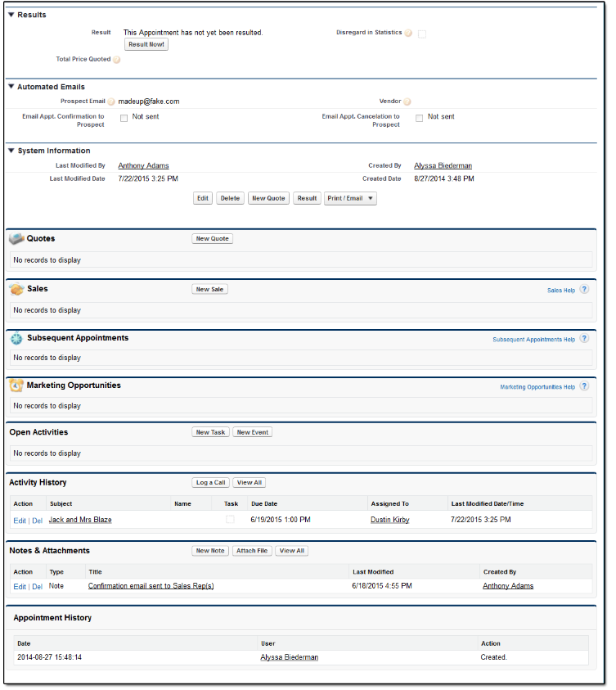Click the Marketing Opportunities clock icon

16,386
